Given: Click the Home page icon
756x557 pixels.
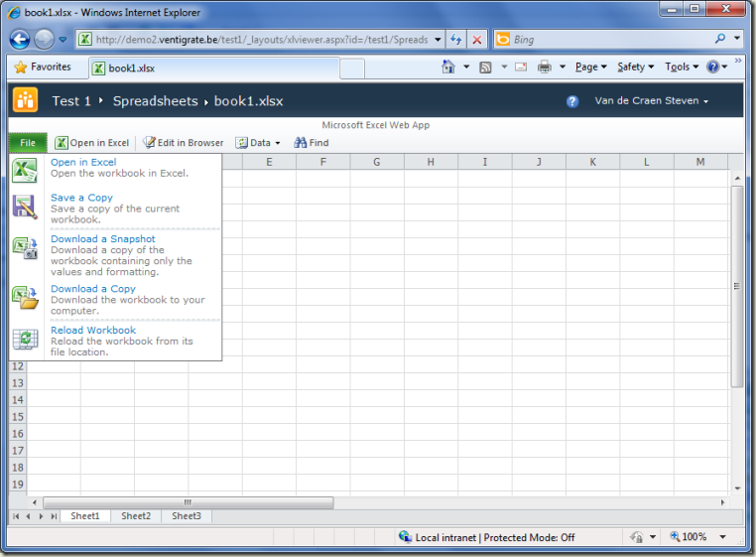Looking at the screenshot, I should pos(447,67).
